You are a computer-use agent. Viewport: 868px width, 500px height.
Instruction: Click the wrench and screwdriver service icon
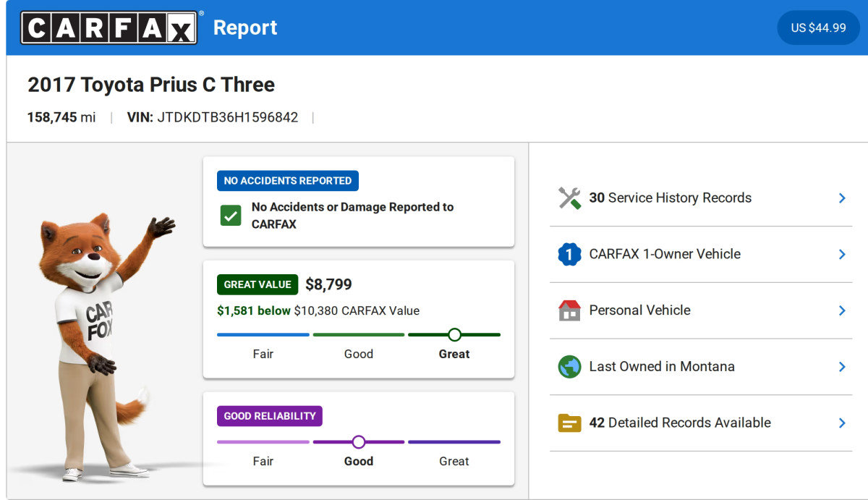(x=569, y=198)
